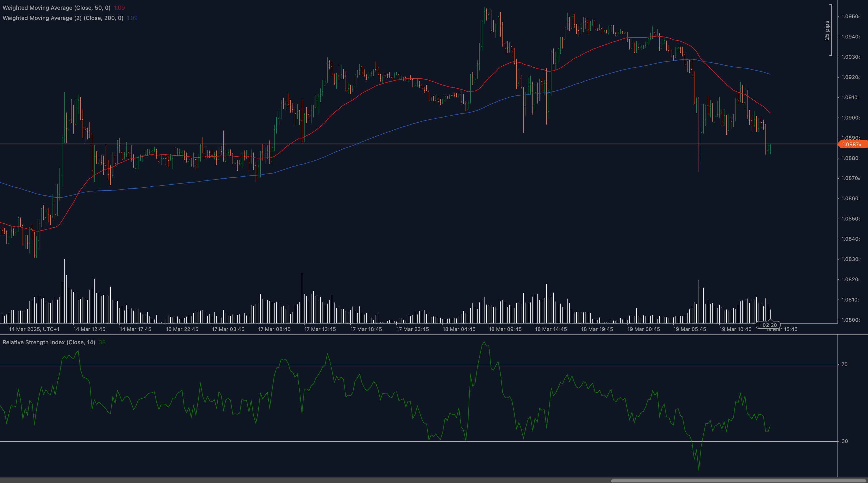Click the 17 Mar 08:45 time label
This screenshot has height=483, width=868.
point(274,329)
